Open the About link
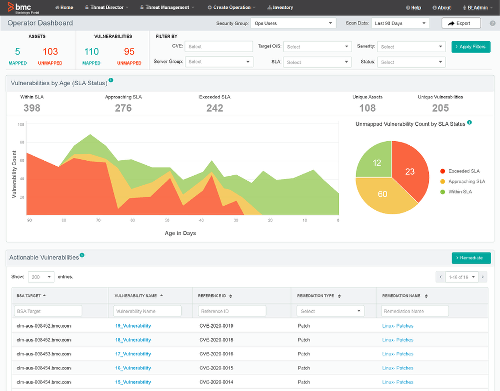The image size is (500, 391). [x=442, y=8]
